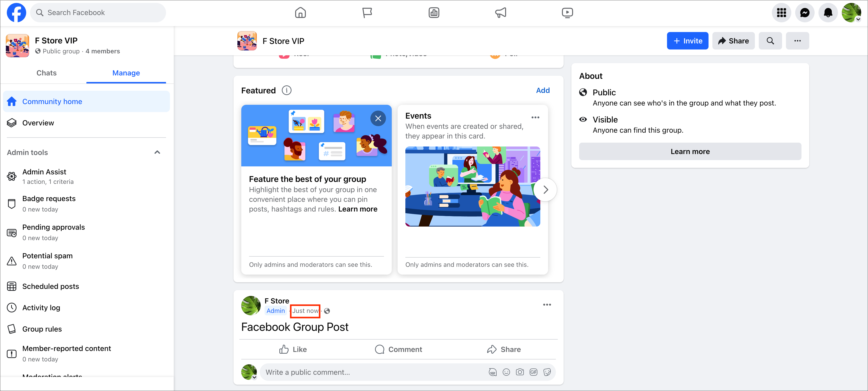
Task: Open Pending approvals
Action: (x=86, y=232)
